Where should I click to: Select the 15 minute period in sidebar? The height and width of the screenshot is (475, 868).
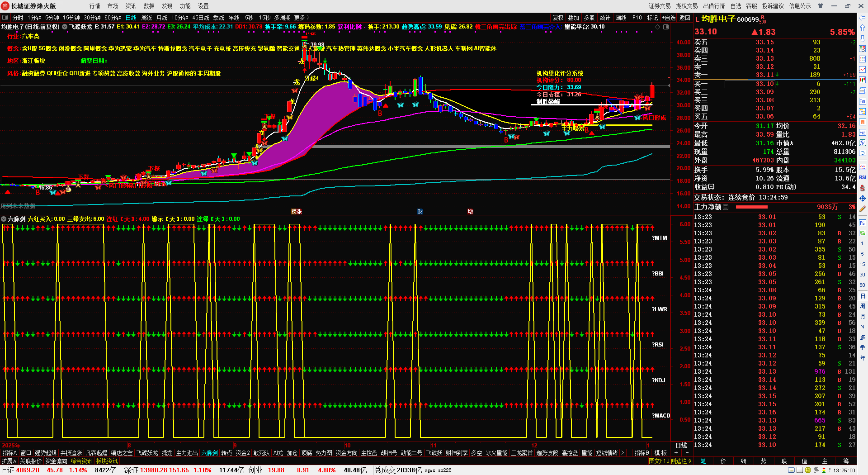coord(863,264)
